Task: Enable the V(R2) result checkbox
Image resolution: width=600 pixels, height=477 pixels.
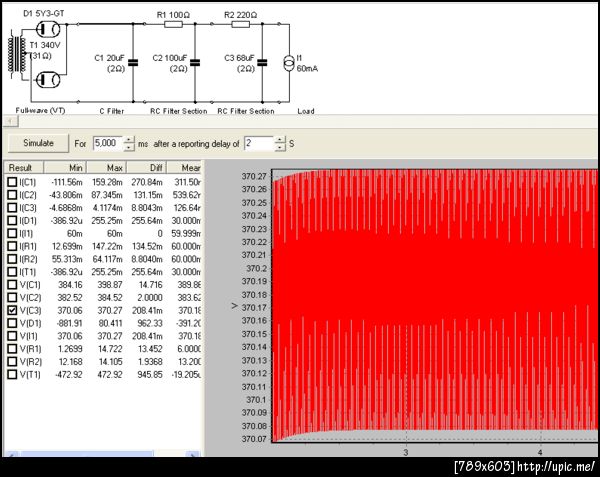Action: coord(12,361)
